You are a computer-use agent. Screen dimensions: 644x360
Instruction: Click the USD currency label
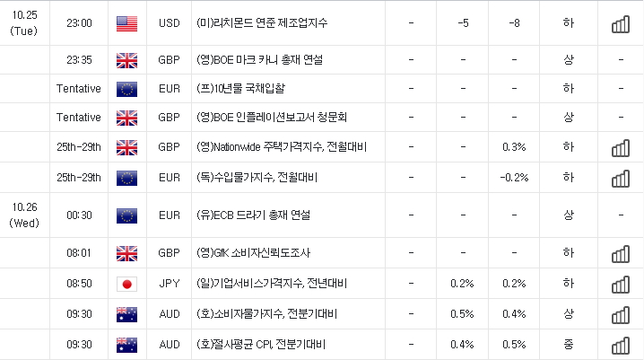tap(170, 23)
